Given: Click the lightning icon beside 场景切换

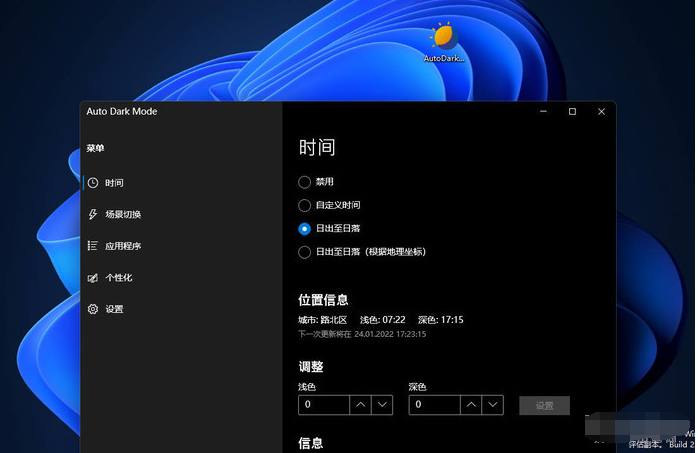Looking at the screenshot, I should tap(93, 214).
